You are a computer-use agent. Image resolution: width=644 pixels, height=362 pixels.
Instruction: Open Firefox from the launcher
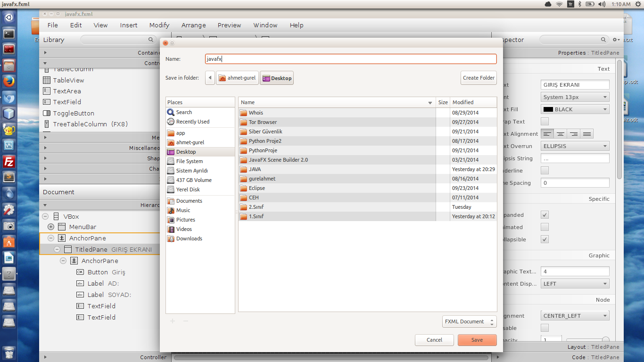pos(9,82)
